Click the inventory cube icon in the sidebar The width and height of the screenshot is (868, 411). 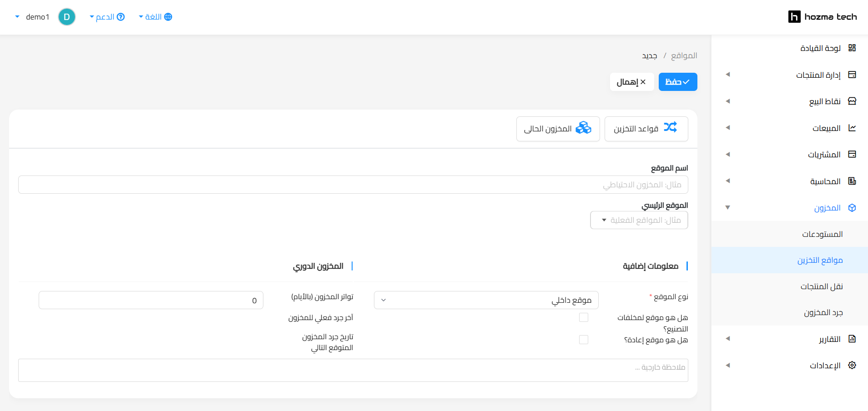click(x=852, y=208)
